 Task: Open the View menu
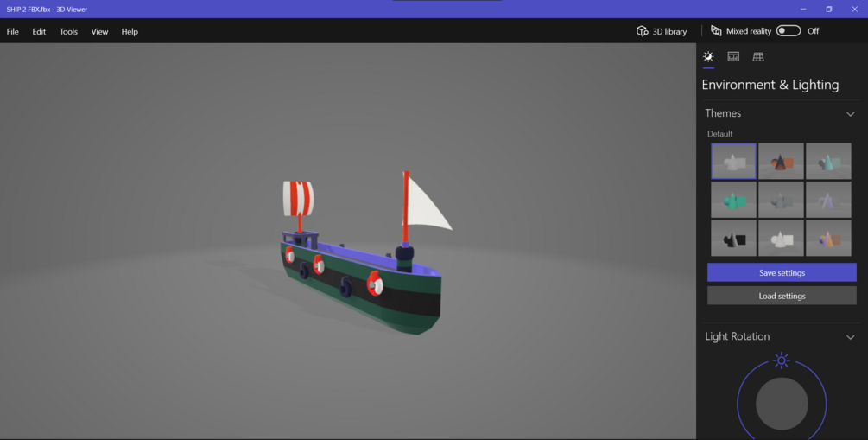point(99,32)
